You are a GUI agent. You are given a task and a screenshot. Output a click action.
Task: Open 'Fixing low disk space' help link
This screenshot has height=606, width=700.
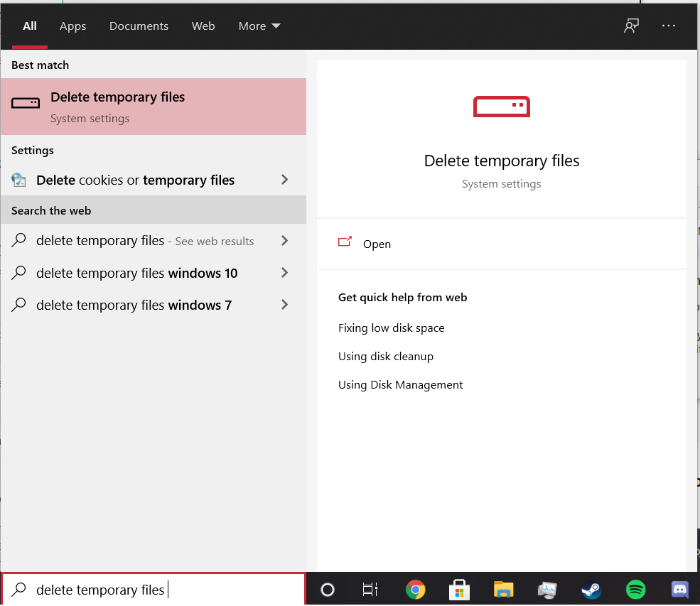(391, 328)
